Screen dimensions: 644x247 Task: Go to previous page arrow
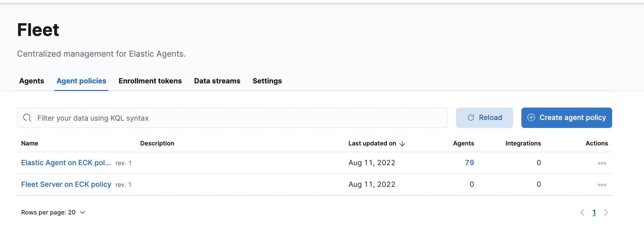[x=582, y=212]
